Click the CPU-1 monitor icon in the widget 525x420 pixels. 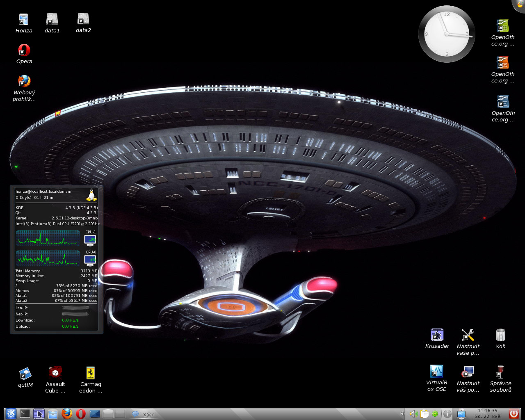90,240
